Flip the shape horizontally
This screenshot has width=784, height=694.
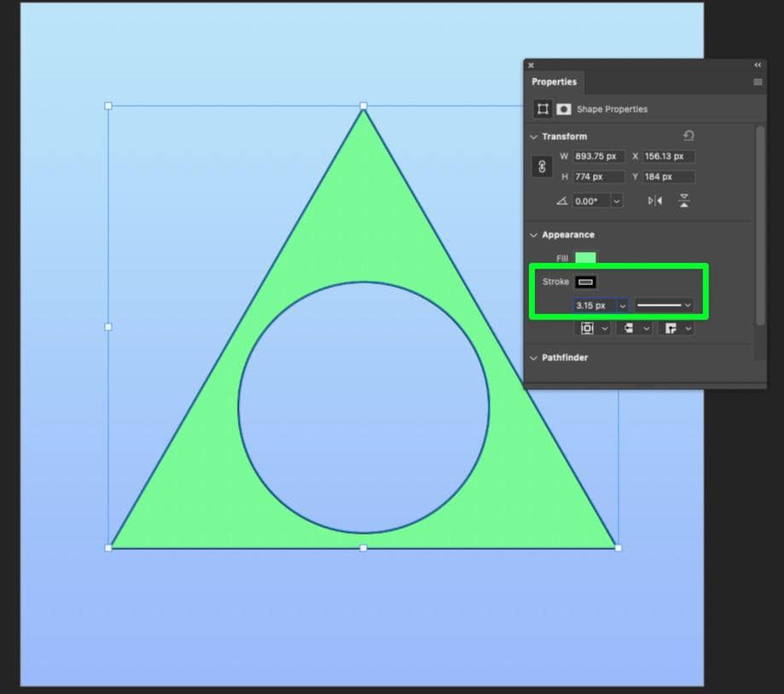click(655, 201)
